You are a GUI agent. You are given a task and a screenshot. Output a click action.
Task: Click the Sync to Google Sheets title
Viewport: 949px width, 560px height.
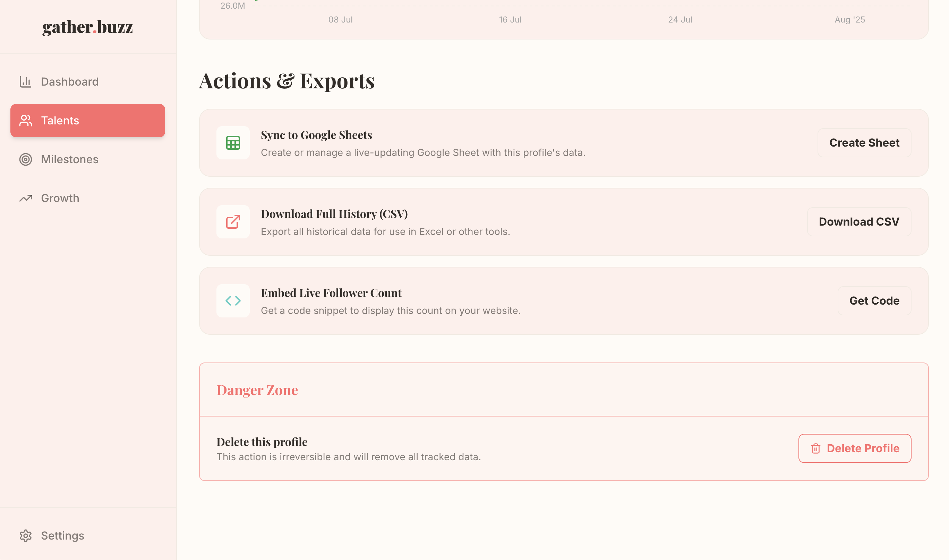pos(316,135)
